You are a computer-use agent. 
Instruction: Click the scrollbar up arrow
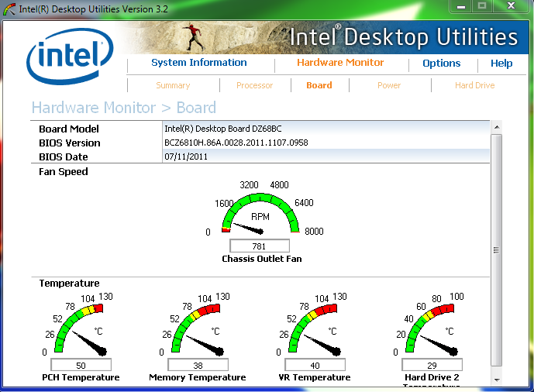pos(497,127)
